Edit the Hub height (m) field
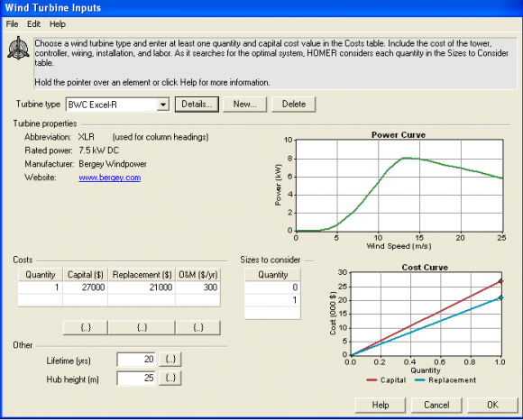The width and height of the screenshot is (523, 420). pos(136,379)
